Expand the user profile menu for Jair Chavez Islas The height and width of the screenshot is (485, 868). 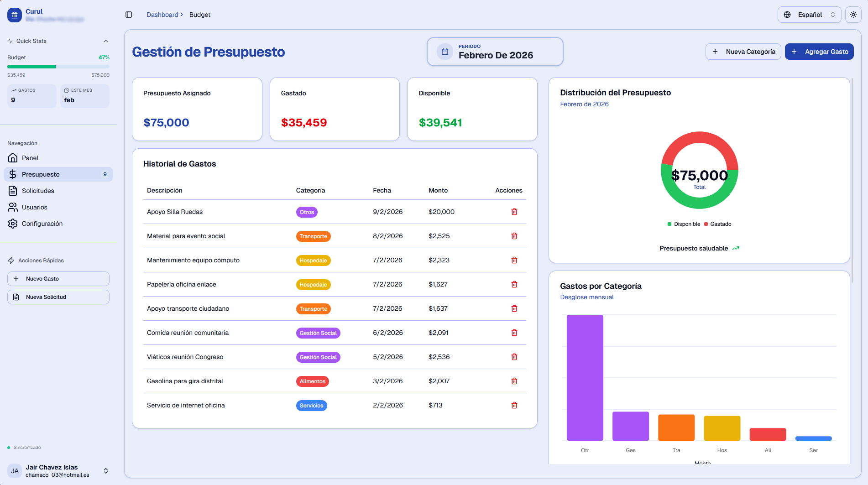tap(105, 470)
